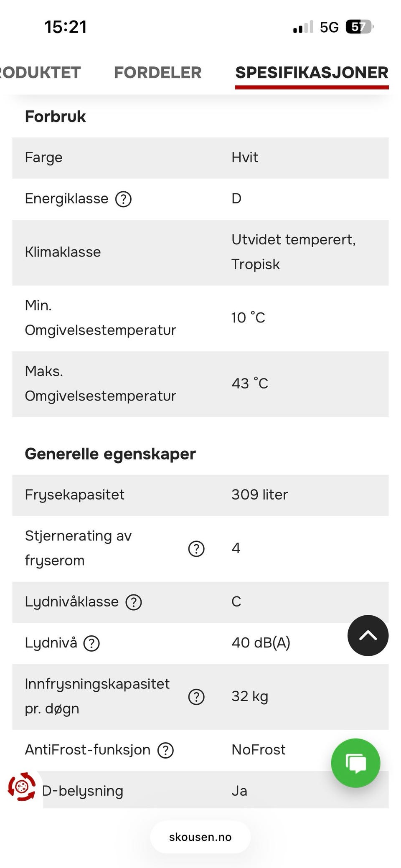Tap the Lydnivå help icon
The width and height of the screenshot is (401, 868).
[91, 643]
